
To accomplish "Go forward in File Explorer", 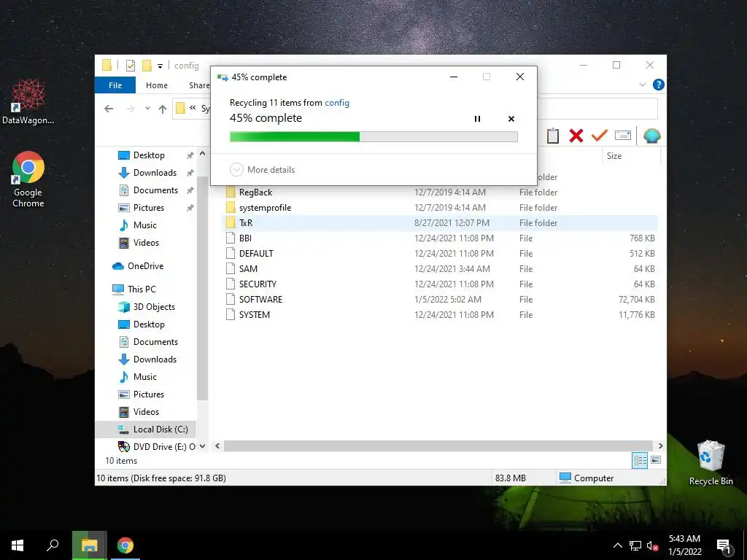I will pos(130,109).
